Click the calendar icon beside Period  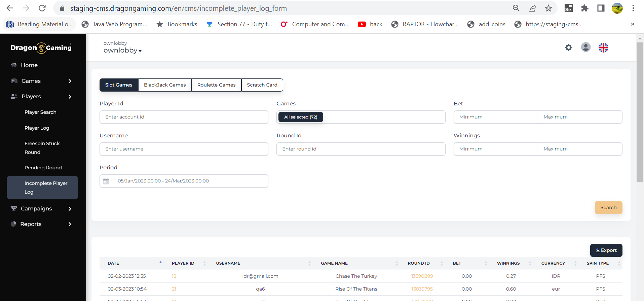pyautogui.click(x=106, y=181)
